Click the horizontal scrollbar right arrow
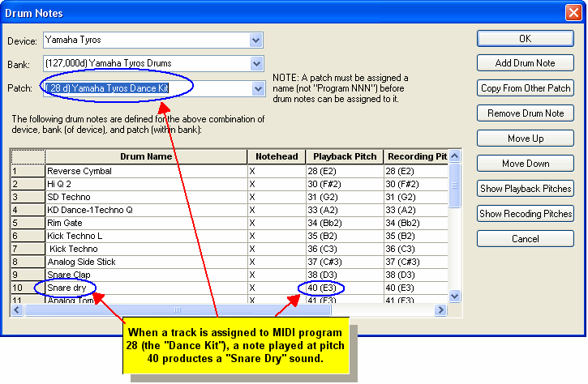 click(x=441, y=310)
